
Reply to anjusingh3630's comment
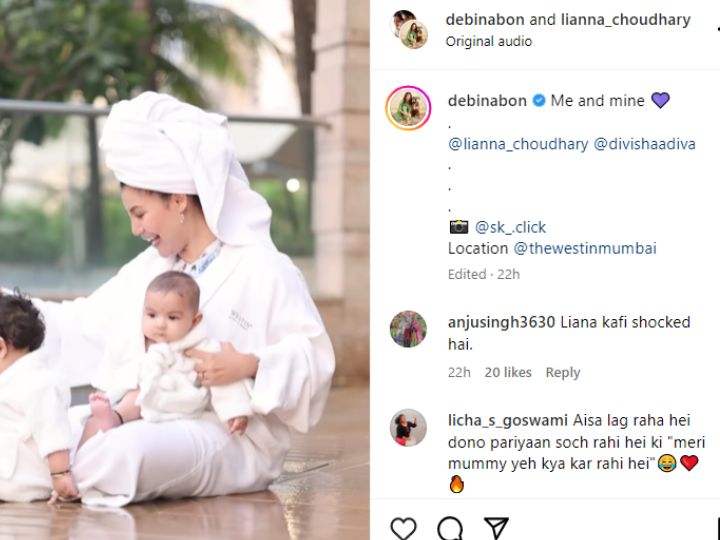click(562, 372)
